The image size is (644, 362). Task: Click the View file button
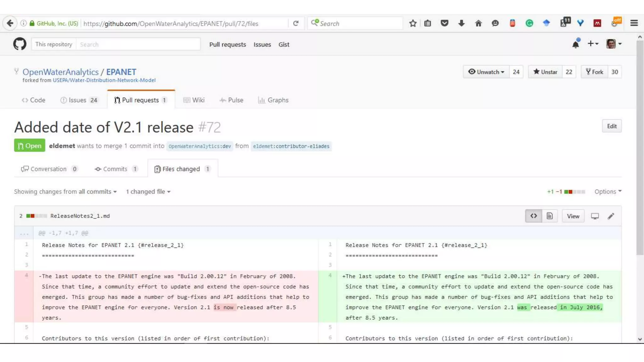point(573,216)
